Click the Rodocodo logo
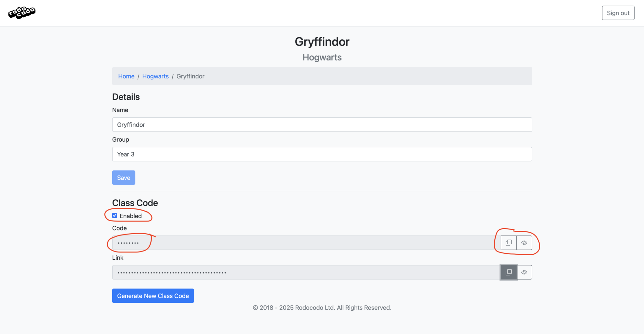 point(22,13)
